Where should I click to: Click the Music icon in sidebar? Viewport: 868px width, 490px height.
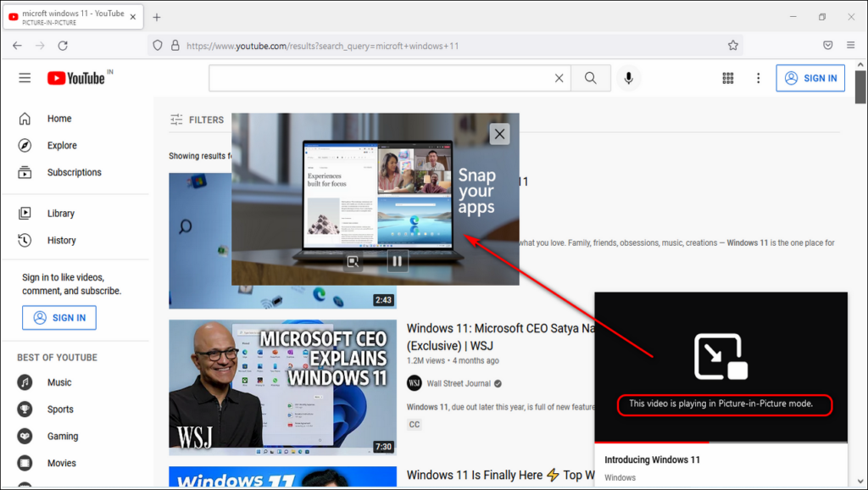coord(25,382)
